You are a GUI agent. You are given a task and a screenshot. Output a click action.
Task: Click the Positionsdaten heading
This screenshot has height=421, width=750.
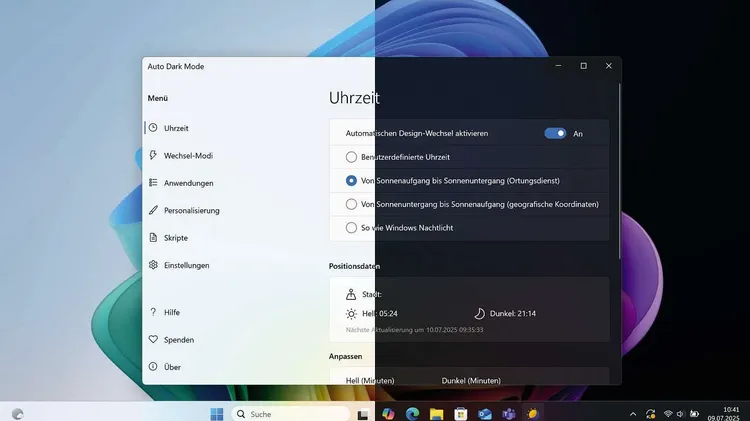pos(354,266)
